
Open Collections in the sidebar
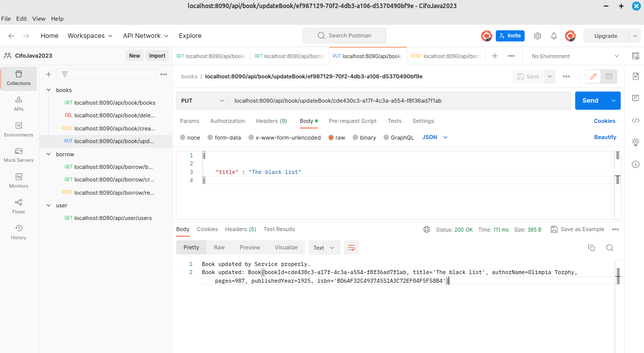19,78
